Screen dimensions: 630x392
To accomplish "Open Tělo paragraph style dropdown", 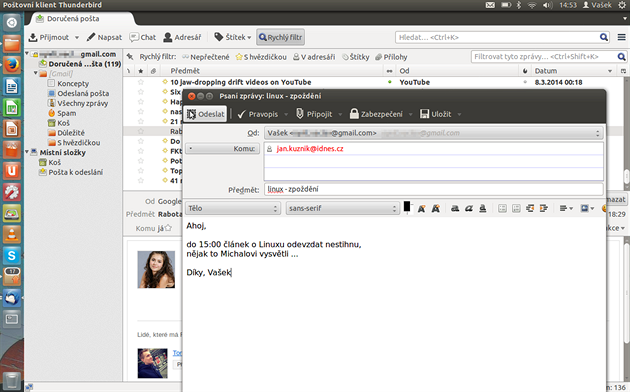I will 233,208.
